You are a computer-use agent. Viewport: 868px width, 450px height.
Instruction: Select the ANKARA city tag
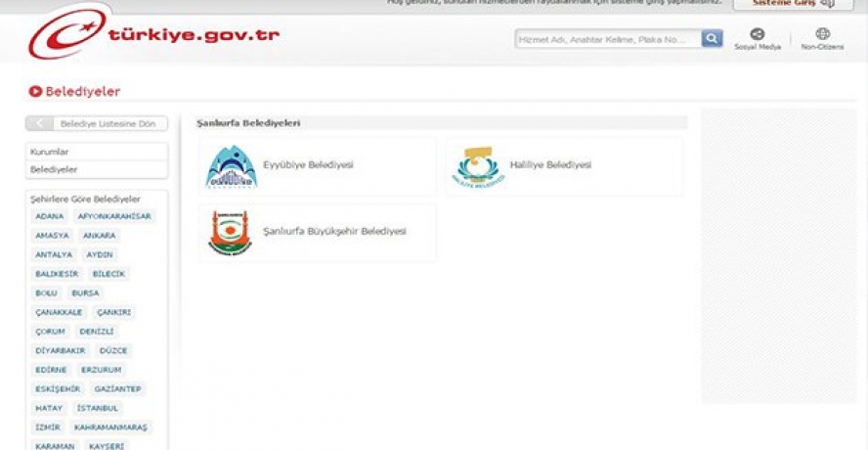(100, 236)
